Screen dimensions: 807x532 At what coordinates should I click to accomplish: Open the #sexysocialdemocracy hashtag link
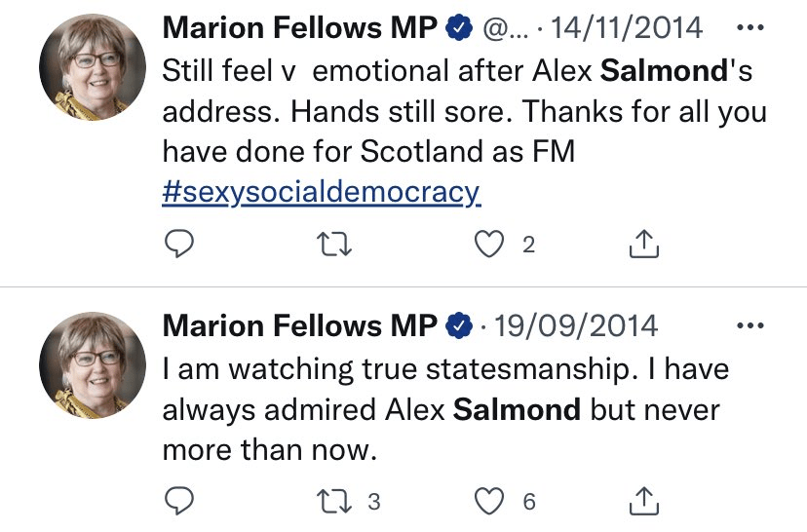tap(321, 192)
